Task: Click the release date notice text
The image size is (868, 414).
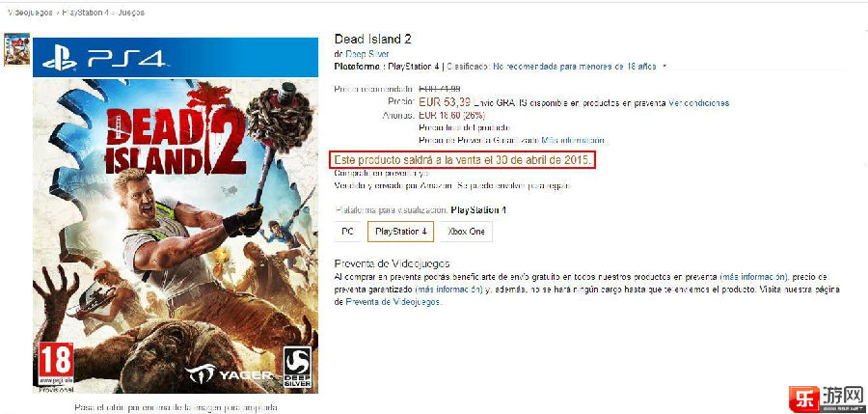Action: 465,160
